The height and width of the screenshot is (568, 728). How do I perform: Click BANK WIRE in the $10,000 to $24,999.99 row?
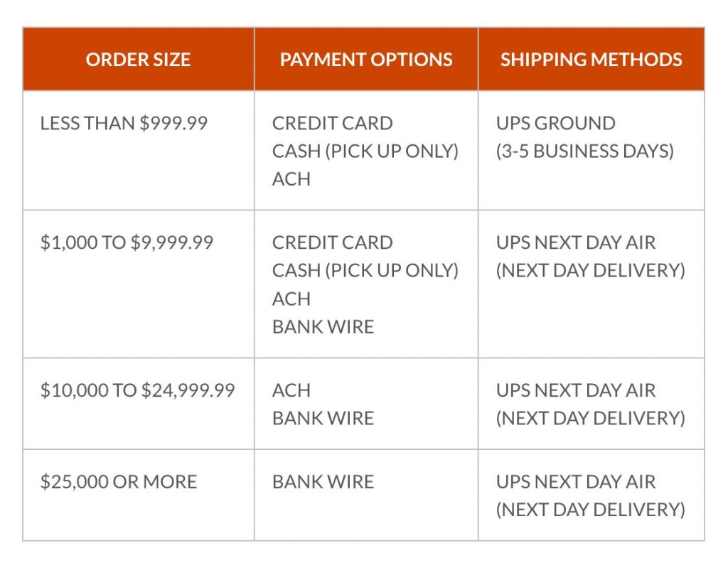click(323, 418)
